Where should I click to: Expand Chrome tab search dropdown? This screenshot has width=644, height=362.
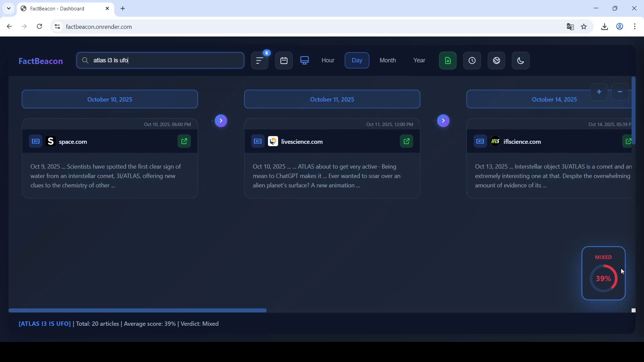tap(9, 8)
